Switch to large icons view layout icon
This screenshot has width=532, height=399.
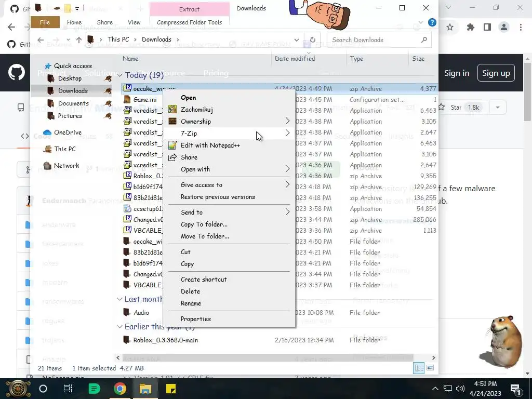click(430, 368)
